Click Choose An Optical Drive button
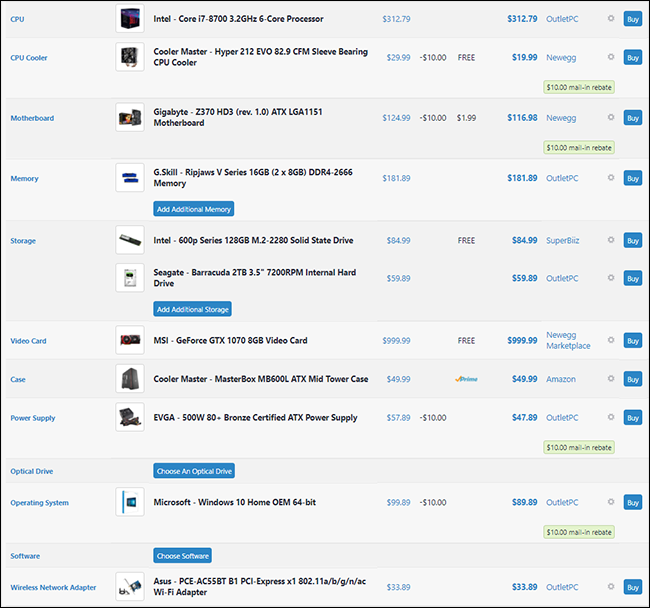This screenshot has height=608, width=650. 194,471
